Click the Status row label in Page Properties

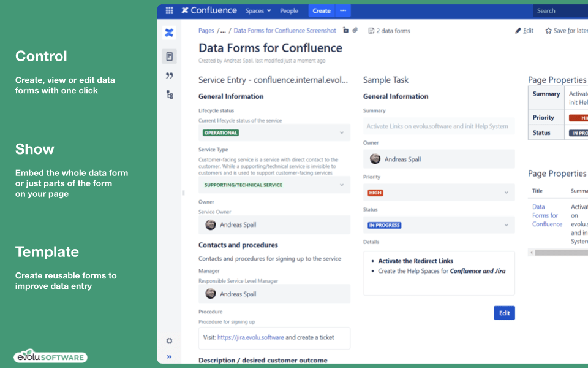(541, 133)
